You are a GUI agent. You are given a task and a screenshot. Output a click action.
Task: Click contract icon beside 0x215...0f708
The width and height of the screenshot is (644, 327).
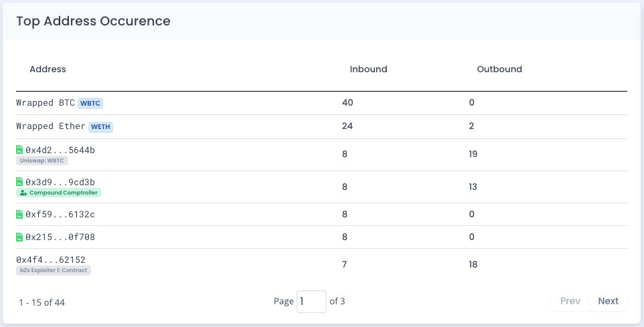[x=19, y=237]
